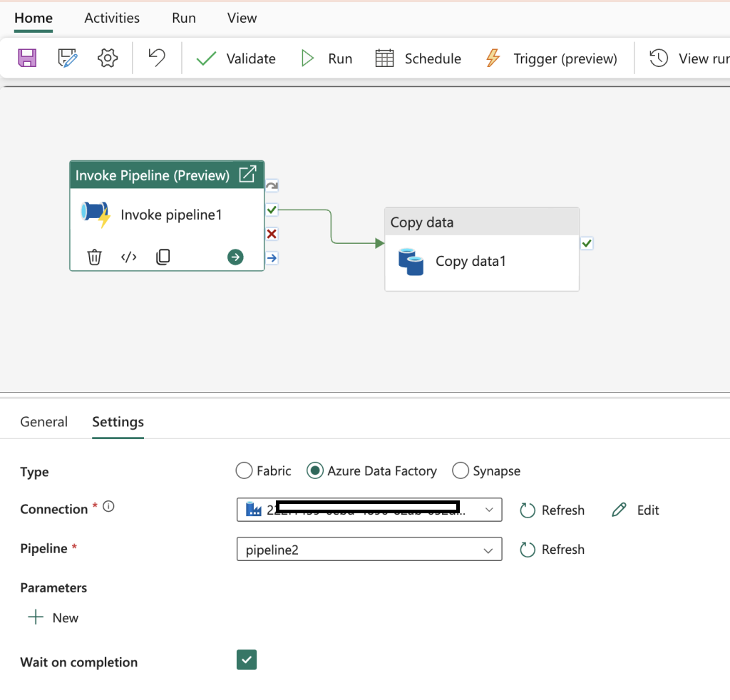The width and height of the screenshot is (730, 700).
Task: Switch to the General tab
Action: 43,422
